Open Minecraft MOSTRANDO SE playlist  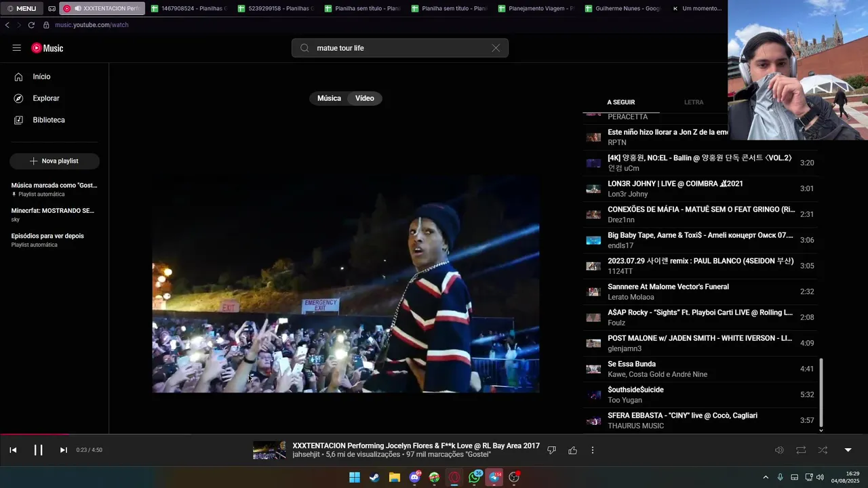pyautogui.click(x=54, y=214)
